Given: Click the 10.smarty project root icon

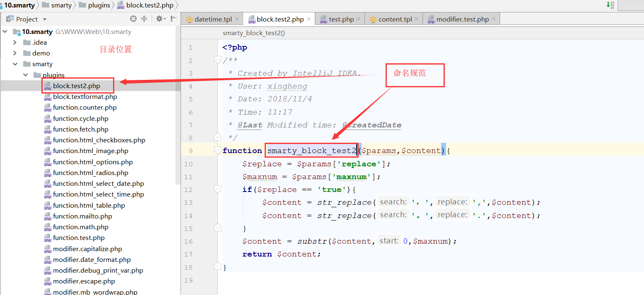Looking at the screenshot, I should 17,31.
